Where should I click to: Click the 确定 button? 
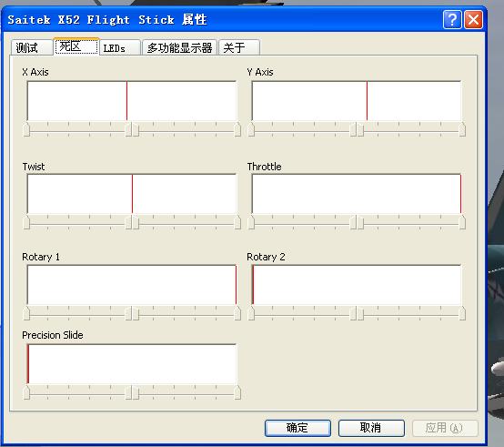point(297,428)
